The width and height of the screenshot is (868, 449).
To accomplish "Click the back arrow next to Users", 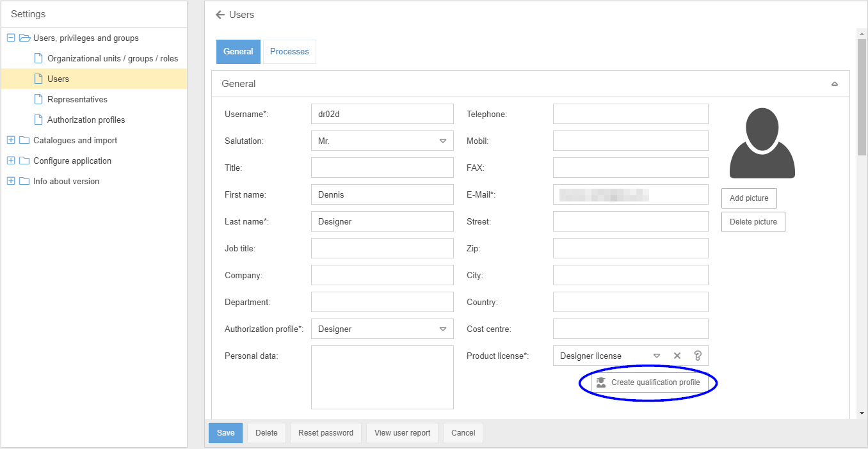I will 220,15.
